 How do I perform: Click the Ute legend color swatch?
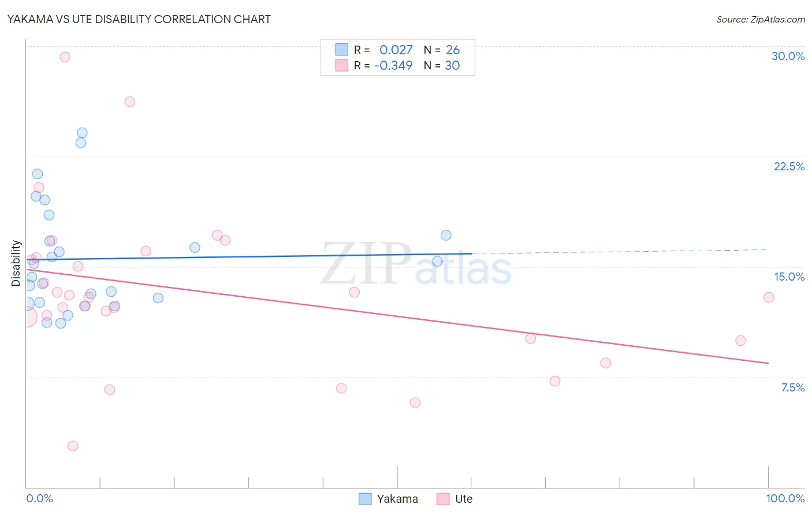click(x=443, y=499)
